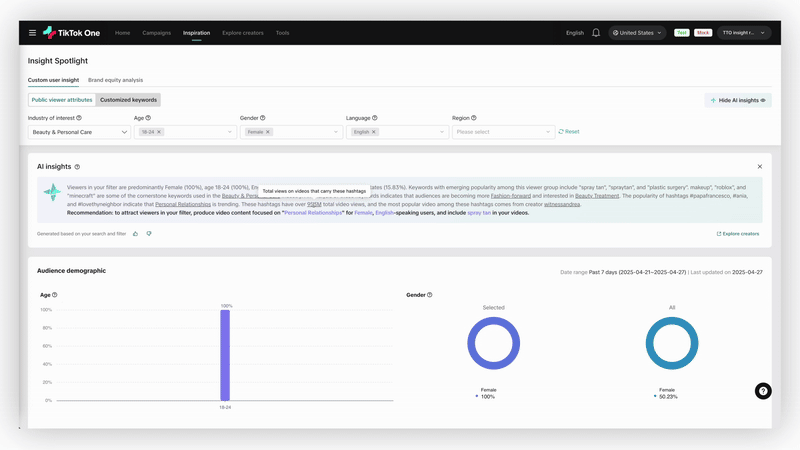The width and height of the screenshot is (800, 450).
Task: Reset all the filters
Action: 569,132
